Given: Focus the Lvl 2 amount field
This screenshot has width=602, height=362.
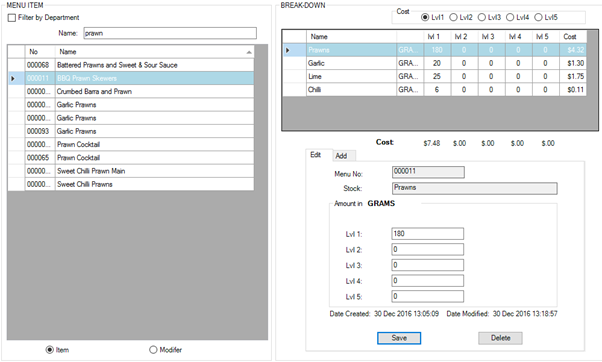Looking at the screenshot, I should 427,249.
